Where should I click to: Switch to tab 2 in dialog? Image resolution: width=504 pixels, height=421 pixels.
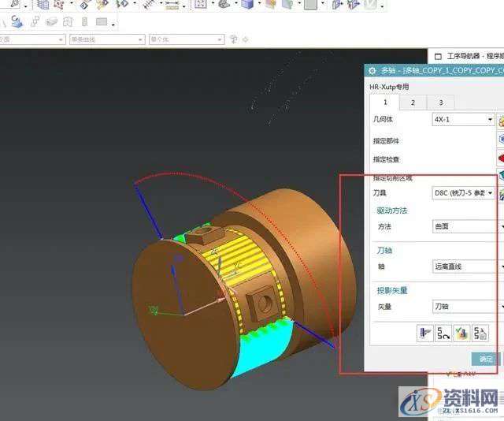413,102
